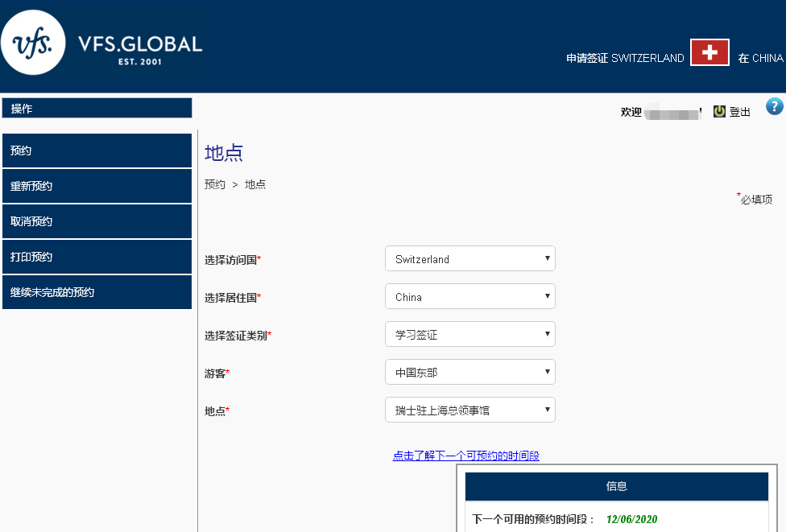Click the yellow power logout icon
The image size is (786, 532).
click(x=719, y=111)
